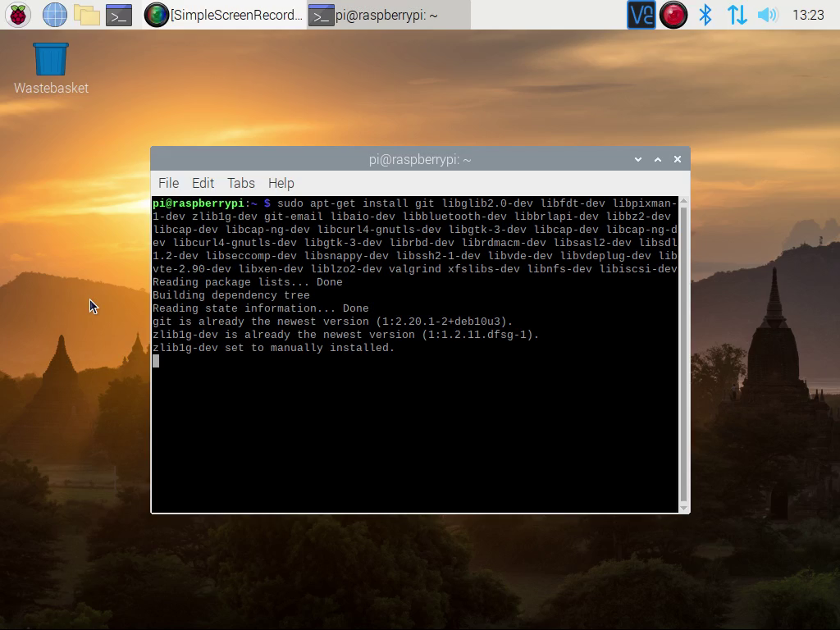
Task: Click the terminal vertical scrollbar
Action: [683, 354]
